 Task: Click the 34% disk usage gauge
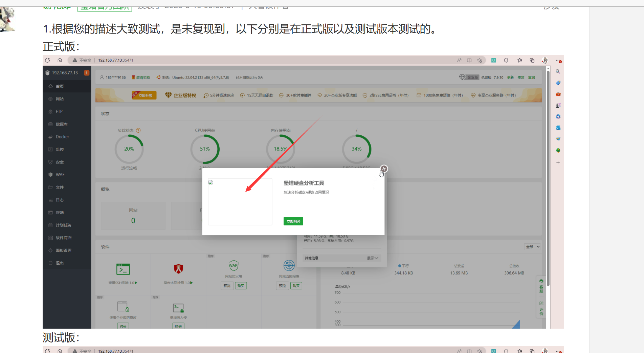point(356,149)
